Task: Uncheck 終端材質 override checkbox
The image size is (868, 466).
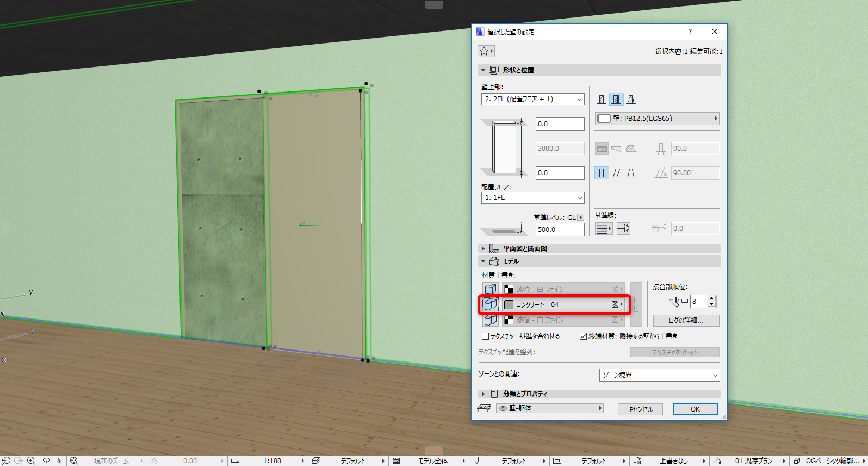Action: (x=583, y=336)
